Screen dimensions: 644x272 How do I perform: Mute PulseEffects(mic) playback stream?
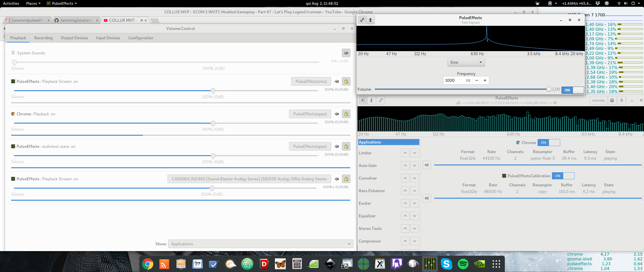tap(337, 81)
